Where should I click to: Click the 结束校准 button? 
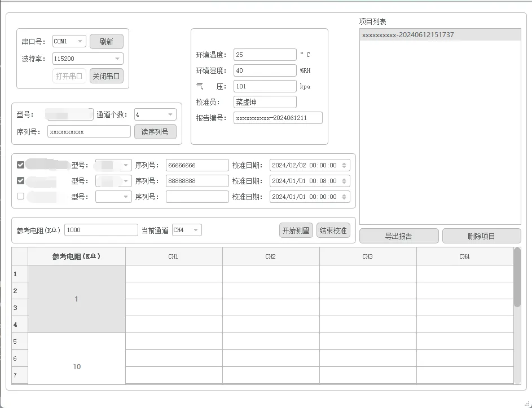click(333, 230)
